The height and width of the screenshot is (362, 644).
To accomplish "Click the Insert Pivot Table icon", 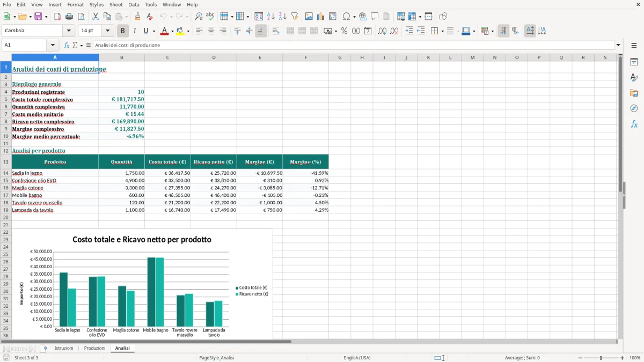I will (333, 17).
